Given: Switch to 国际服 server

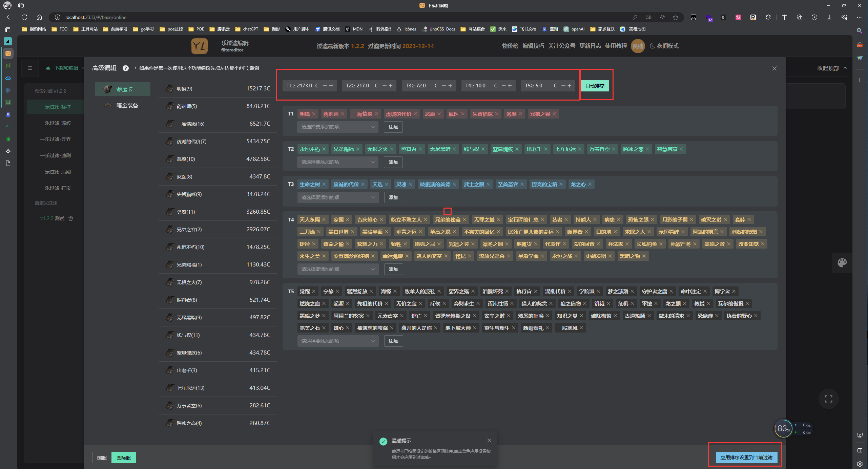Looking at the screenshot, I should click(124, 457).
